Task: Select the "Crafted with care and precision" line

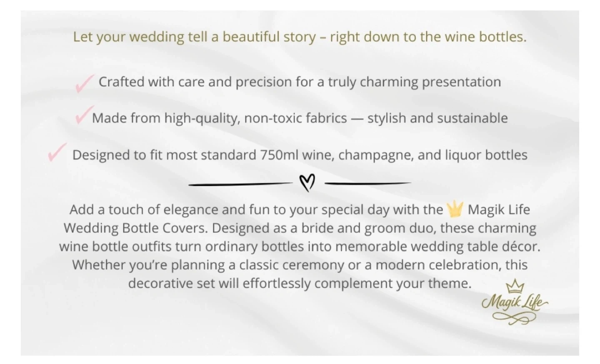Action: pyautogui.click(x=300, y=82)
